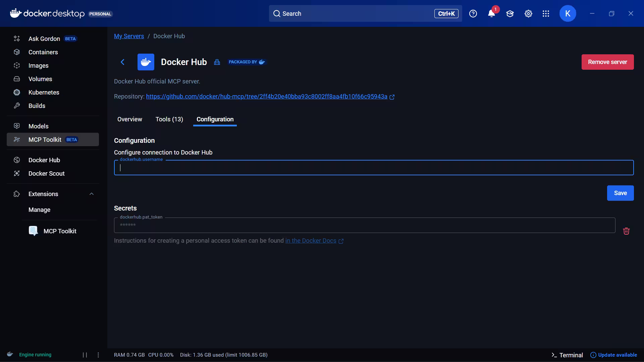Collapse the Extensions section chevron
The height and width of the screenshot is (362, 644).
[x=92, y=194]
